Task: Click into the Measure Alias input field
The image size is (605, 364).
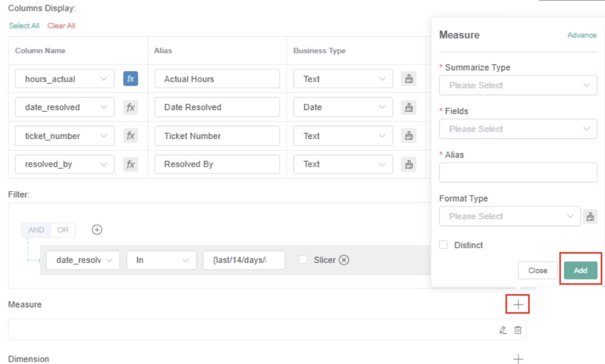Action: tap(518, 172)
